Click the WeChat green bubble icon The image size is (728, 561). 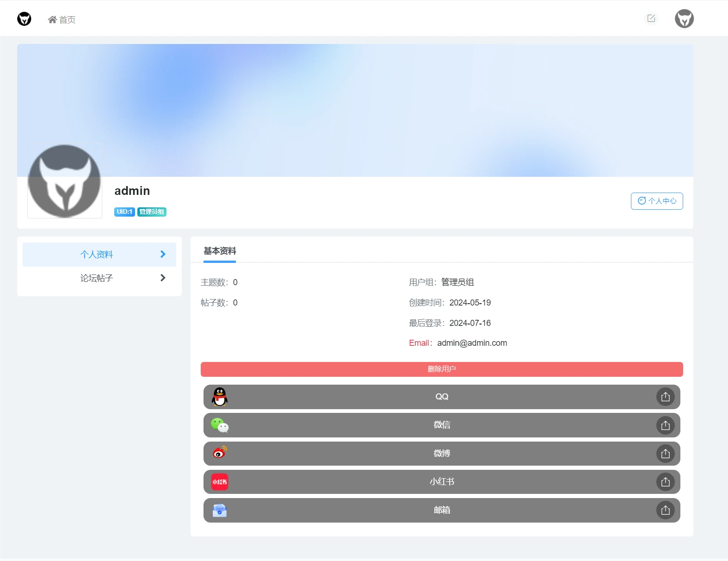(x=220, y=425)
